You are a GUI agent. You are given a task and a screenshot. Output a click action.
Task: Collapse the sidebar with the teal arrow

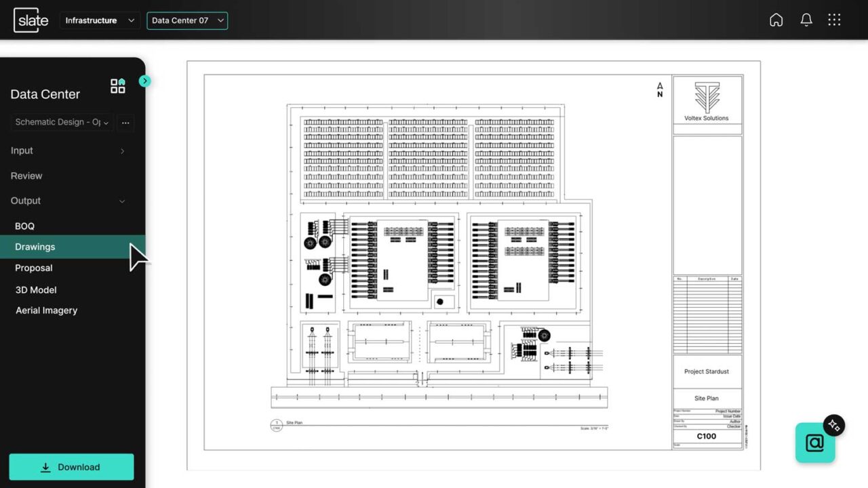point(144,81)
